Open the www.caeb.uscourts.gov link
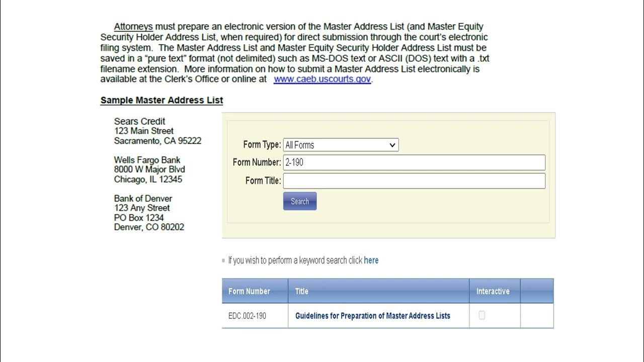 pos(322,79)
